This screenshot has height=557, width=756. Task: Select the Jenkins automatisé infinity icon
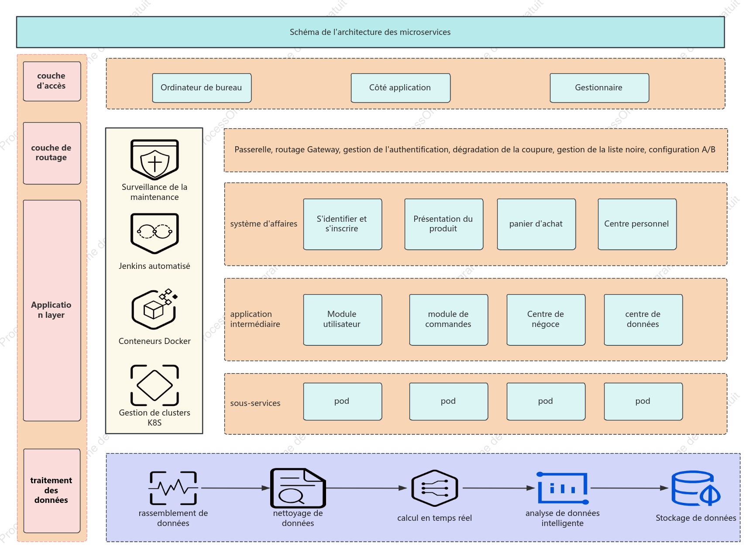155,234
